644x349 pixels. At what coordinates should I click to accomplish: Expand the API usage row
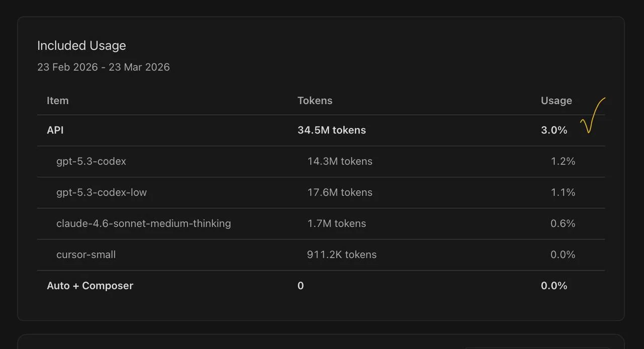(x=55, y=130)
